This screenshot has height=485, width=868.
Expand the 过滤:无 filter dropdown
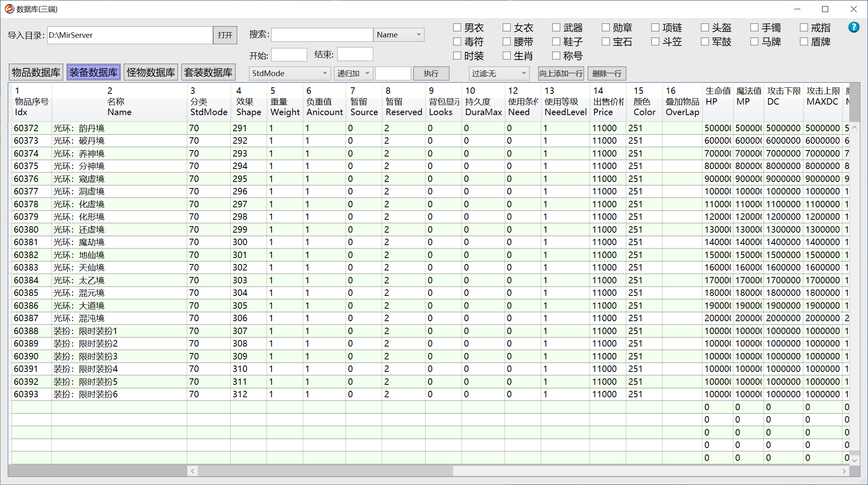[x=499, y=73]
